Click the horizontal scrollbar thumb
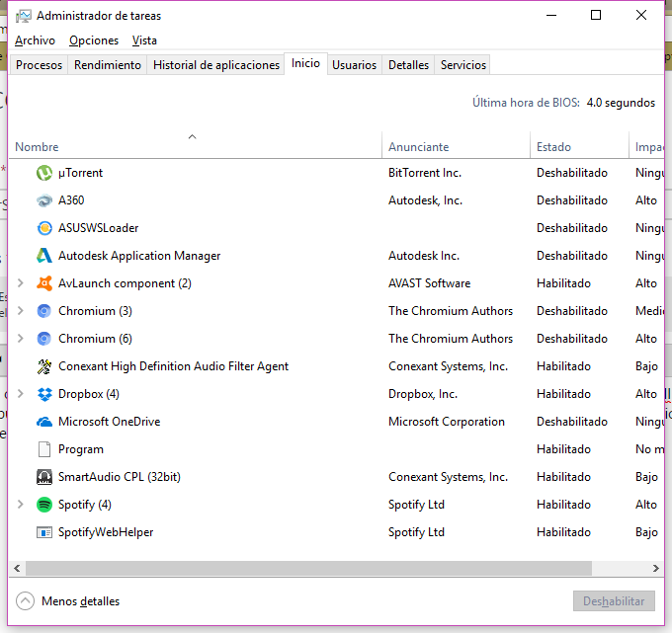 (308, 569)
